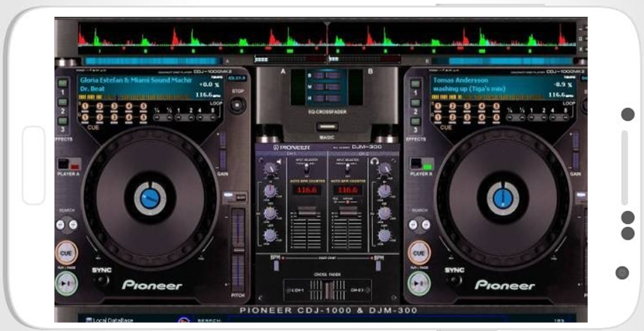The width and height of the screenshot is (644, 331).
Task: Flip the CH-1 input selector switch
Action: (x=306, y=168)
